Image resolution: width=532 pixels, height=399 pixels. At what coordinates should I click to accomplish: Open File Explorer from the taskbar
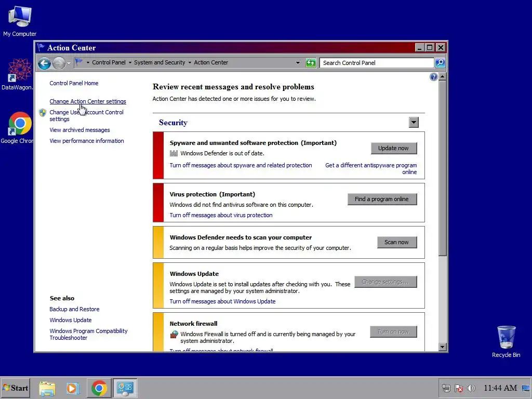(47, 388)
